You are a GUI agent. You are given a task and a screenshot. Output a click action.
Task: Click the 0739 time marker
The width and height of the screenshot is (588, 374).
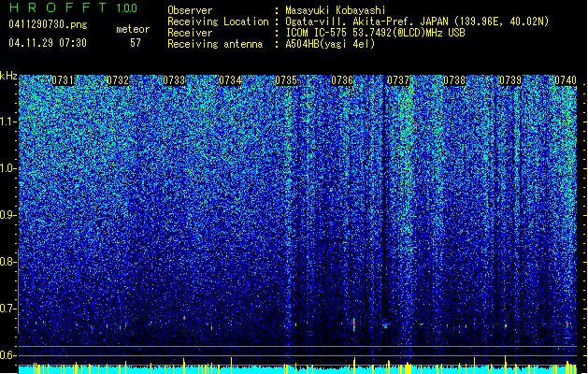click(x=510, y=80)
